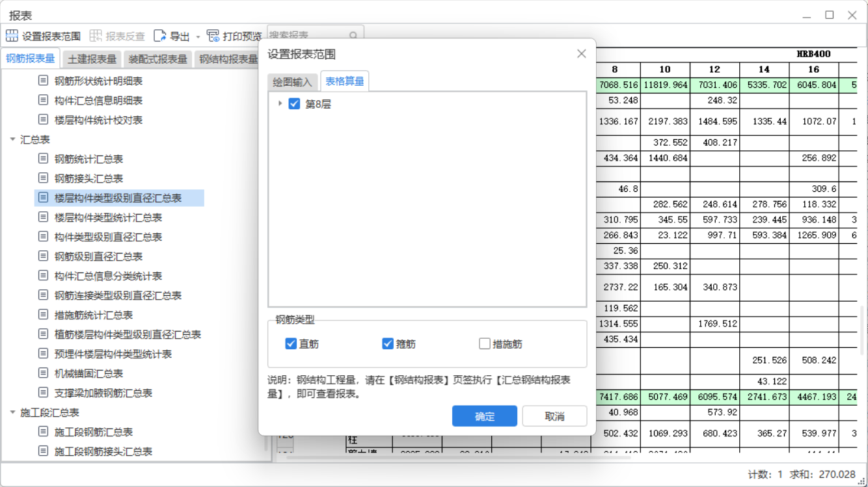Click the 取消 cancel button

point(554,416)
